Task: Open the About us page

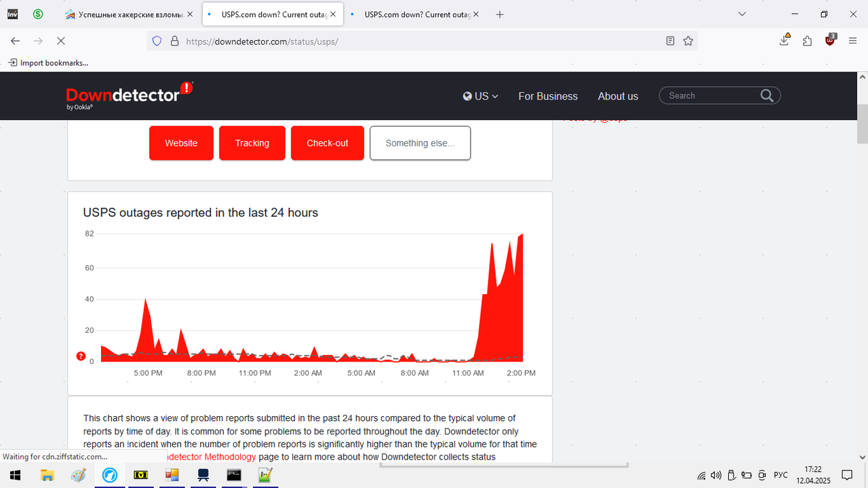Action: pyautogui.click(x=618, y=96)
